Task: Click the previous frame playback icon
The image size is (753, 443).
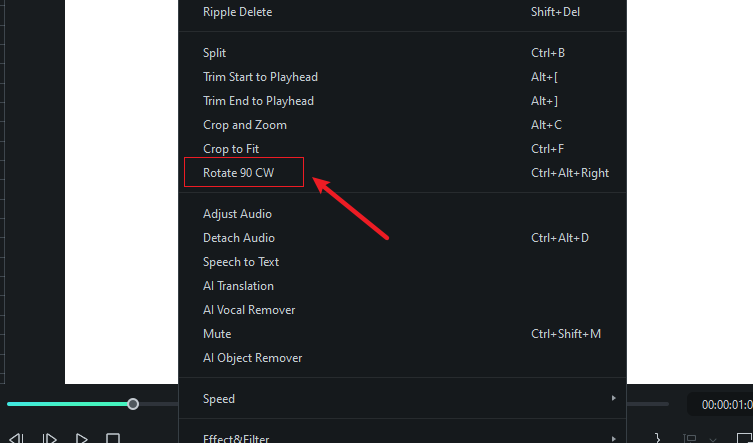Action: (x=16, y=438)
